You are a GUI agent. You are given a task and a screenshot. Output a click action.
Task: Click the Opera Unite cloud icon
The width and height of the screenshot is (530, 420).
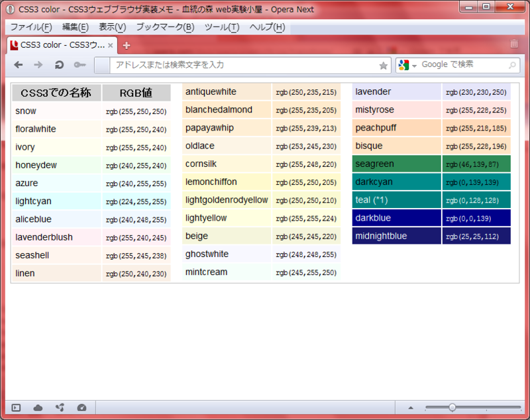point(38,408)
